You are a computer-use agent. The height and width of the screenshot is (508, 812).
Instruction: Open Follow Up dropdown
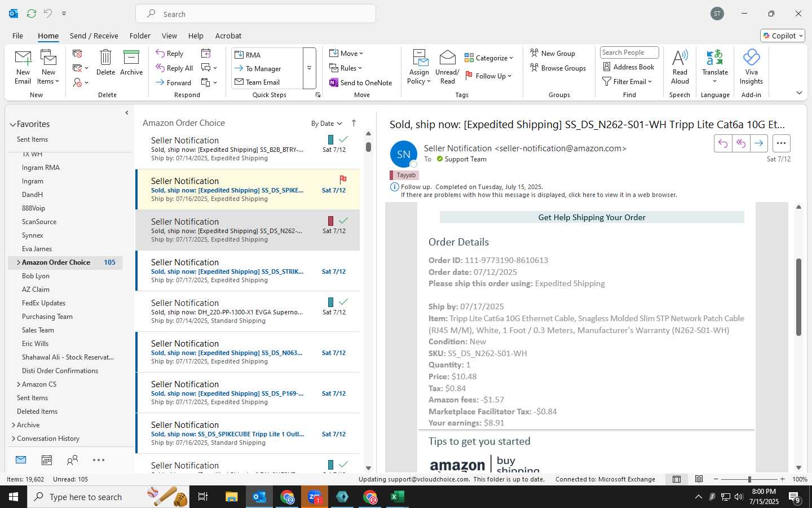(488, 76)
